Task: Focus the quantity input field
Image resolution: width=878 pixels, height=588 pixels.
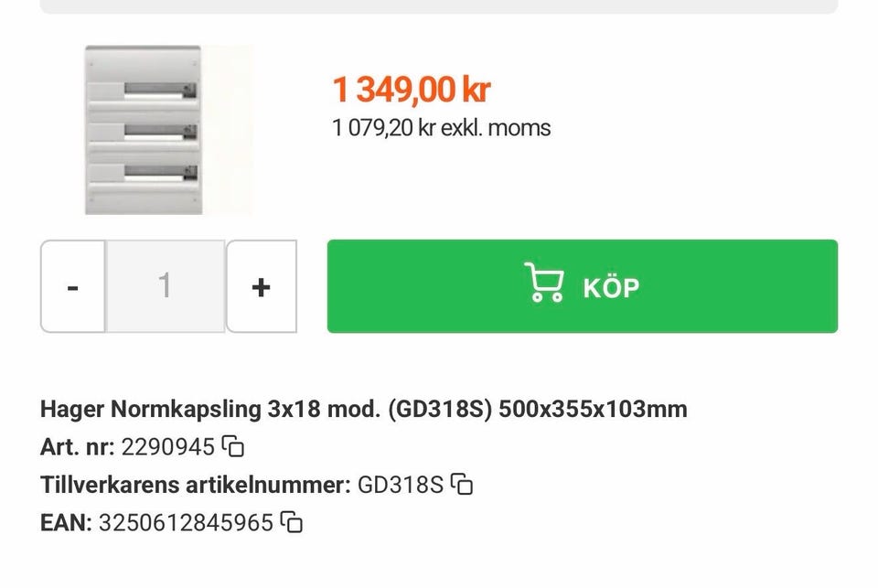Action: (x=165, y=287)
